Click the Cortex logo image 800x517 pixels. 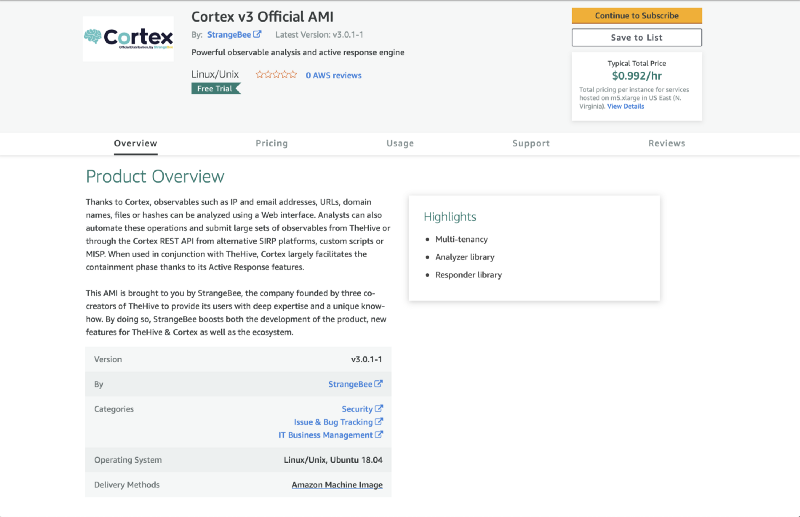pyautogui.click(x=128, y=39)
